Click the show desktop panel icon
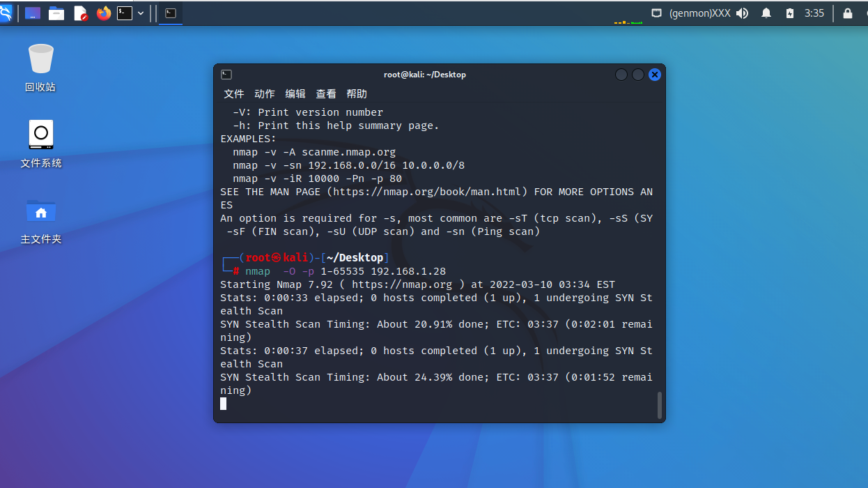Image resolution: width=868 pixels, height=488 pixels. (x=33, y=13)
